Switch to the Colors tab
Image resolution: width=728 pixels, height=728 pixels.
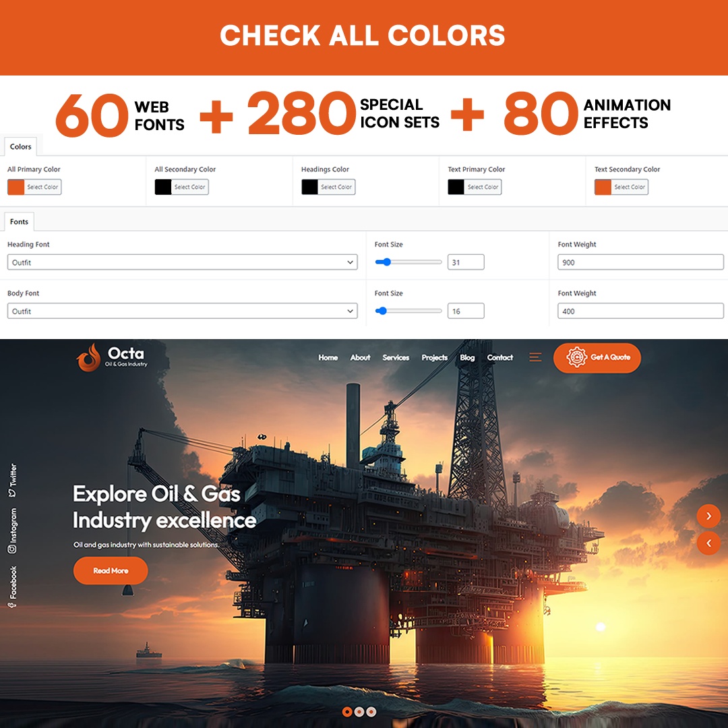point(20,146)
